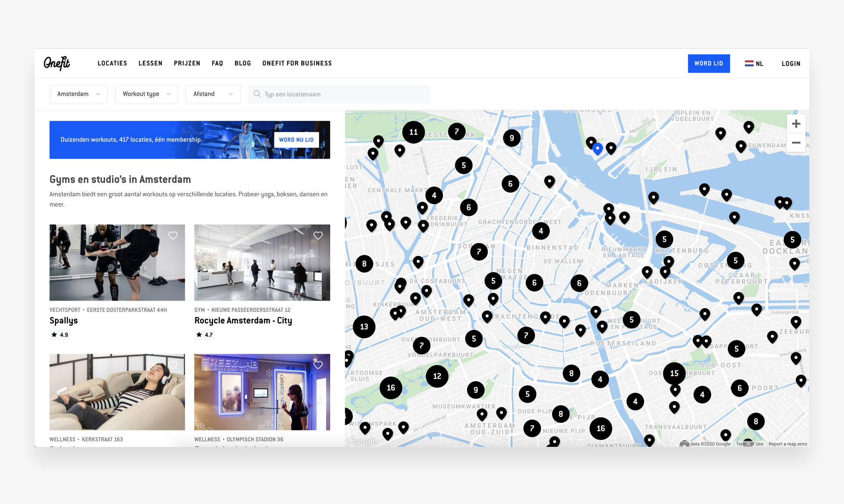The image size is (844, 504).
Task: Click the map pin near IJplein
Action: point(654,198)
